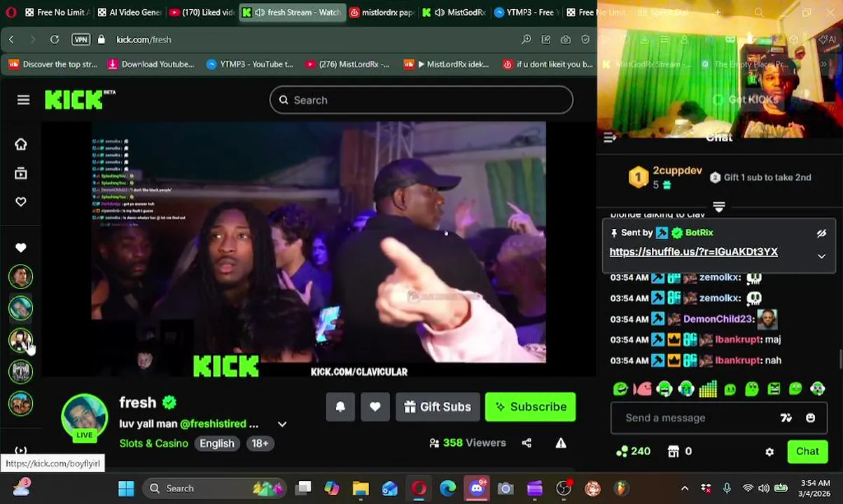Screen dimensions: 843x504
Task: Switch to the 'Free No Limit' first tab
Action: click(x=56, y=13)
